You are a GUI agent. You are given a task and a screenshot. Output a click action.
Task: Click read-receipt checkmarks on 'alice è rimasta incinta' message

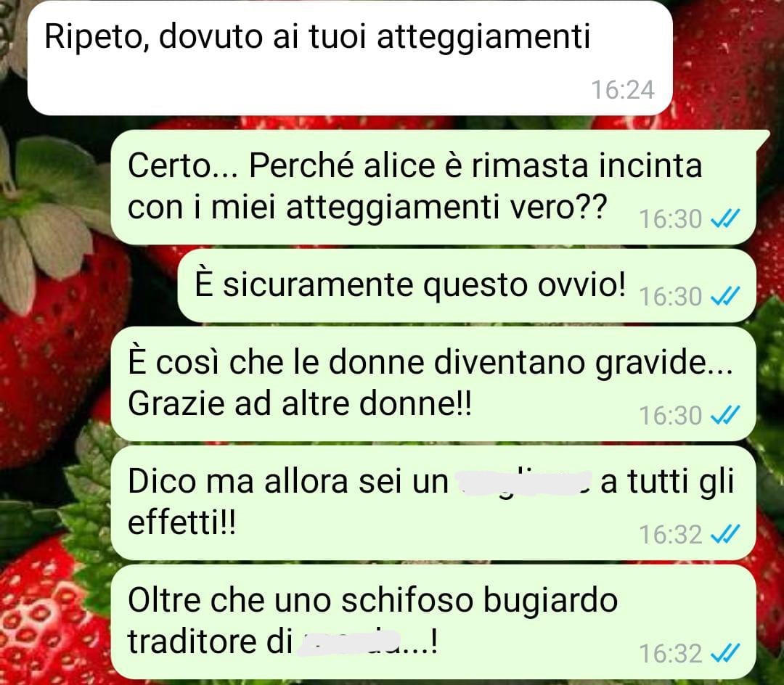(725, 218)
